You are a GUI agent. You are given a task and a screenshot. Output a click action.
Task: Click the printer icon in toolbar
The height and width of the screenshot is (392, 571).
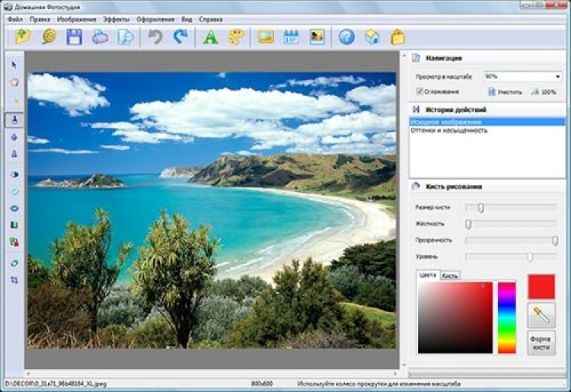point(100,37)
